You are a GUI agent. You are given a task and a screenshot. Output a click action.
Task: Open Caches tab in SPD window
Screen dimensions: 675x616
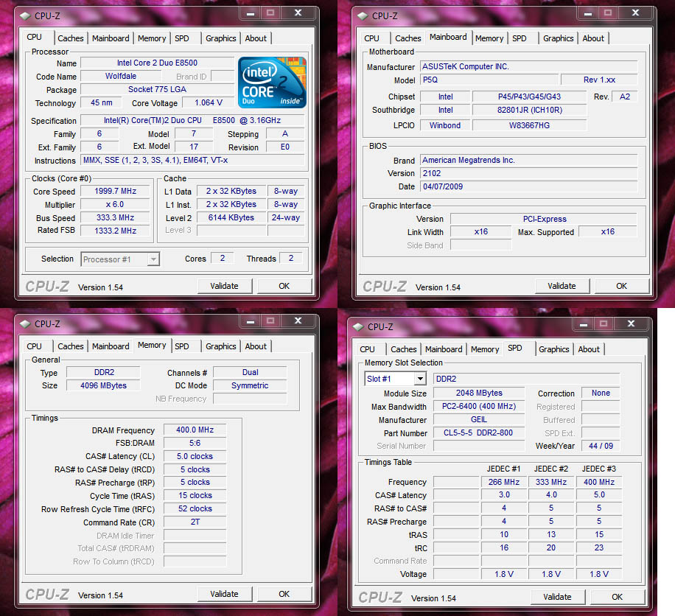pos(403,349)
